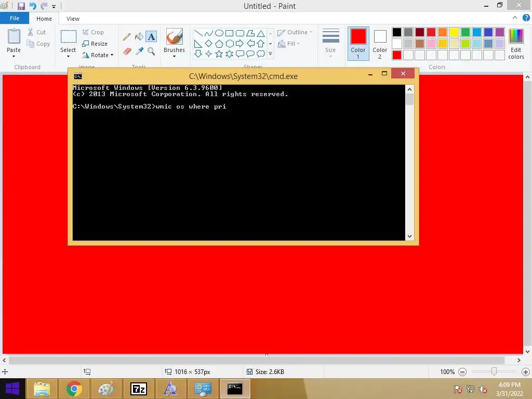
Task: Choose the Oval shape
Action: (x=219, y=33)
